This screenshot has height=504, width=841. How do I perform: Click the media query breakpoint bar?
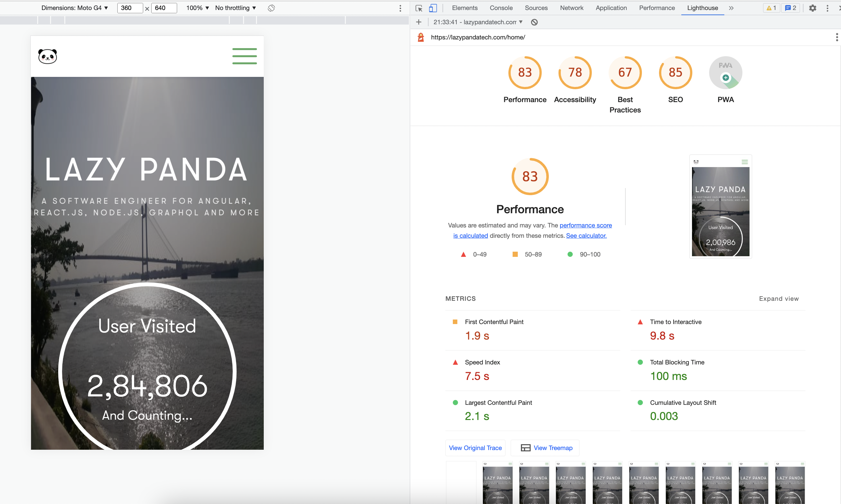coord(205,20)
